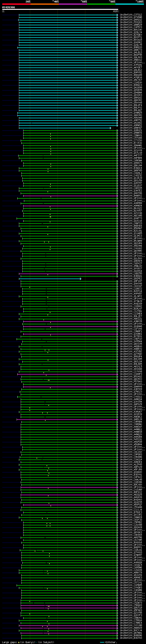Viewport: 146px width, 644px height.
Task: Click the purple ~60% identity legend segment
Action: point(73,4)
